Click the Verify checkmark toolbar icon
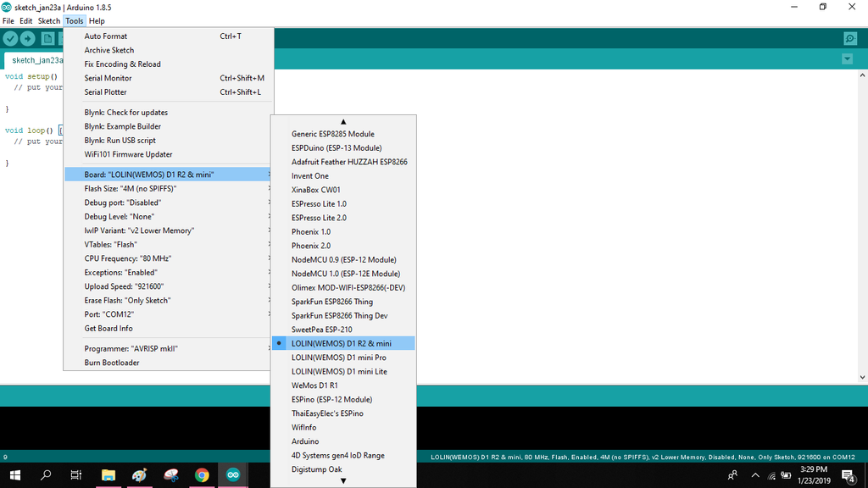 pos(10,39)
